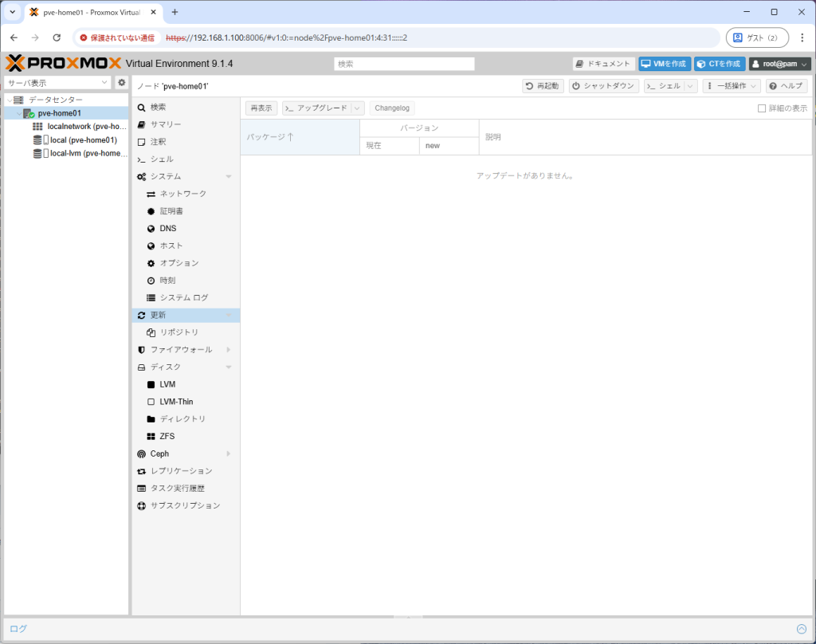Create a VM using VMを作成
The width and height of the screenshot is (816, 644).
(665, 64)
